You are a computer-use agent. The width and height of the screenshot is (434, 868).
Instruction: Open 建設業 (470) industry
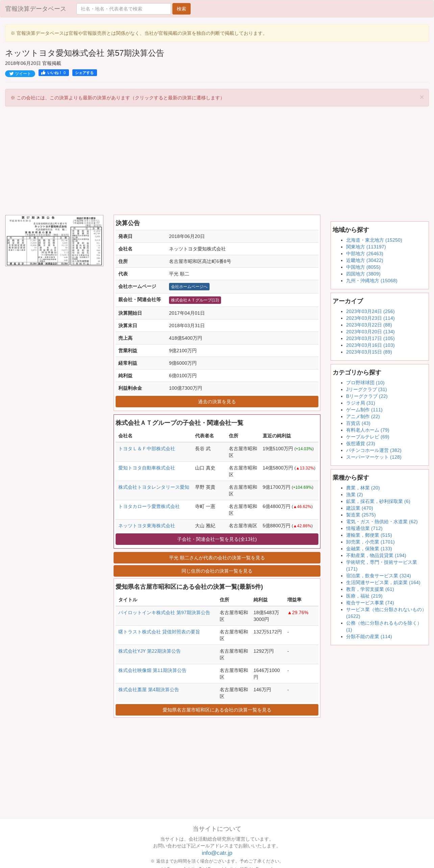click(x=359, y=508)
